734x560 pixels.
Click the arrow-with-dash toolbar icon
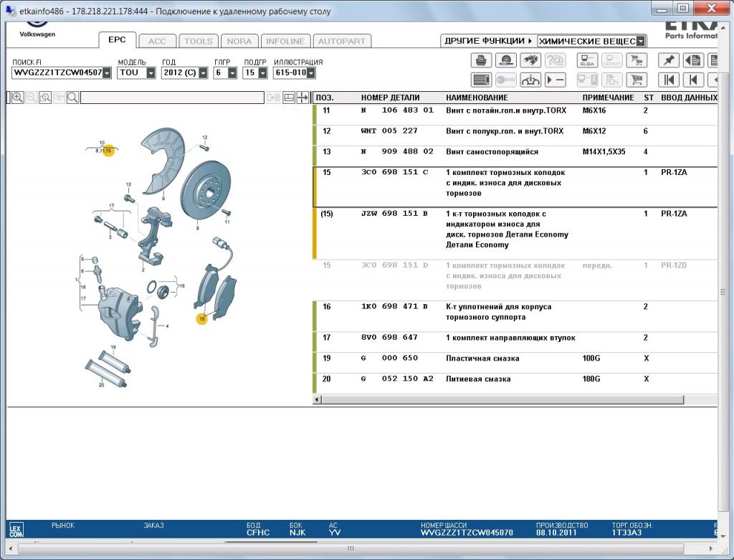point(555,80)
